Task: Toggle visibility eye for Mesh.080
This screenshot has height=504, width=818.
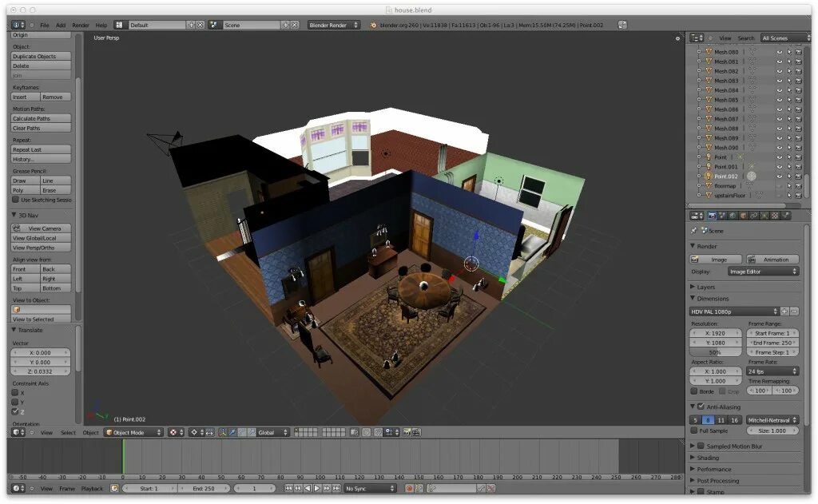Action: [x=780, y=52]
